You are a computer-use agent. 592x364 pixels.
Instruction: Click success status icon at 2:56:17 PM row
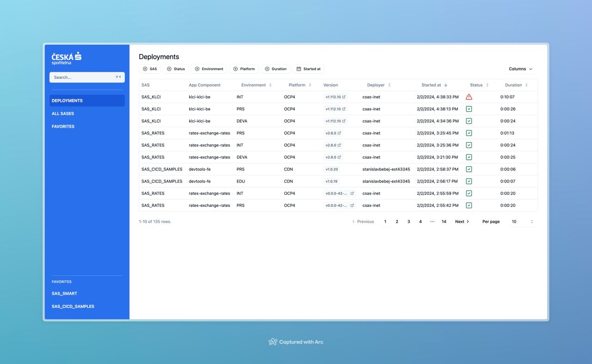469,181
